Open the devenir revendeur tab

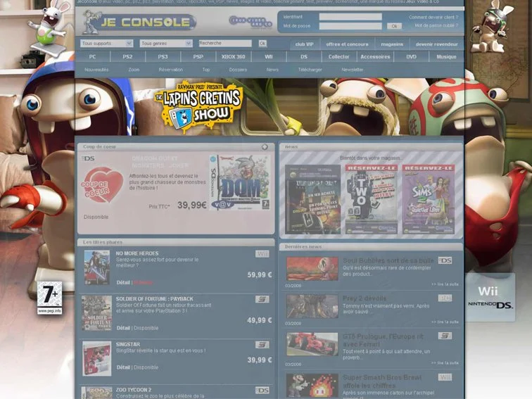click(437, 44)
